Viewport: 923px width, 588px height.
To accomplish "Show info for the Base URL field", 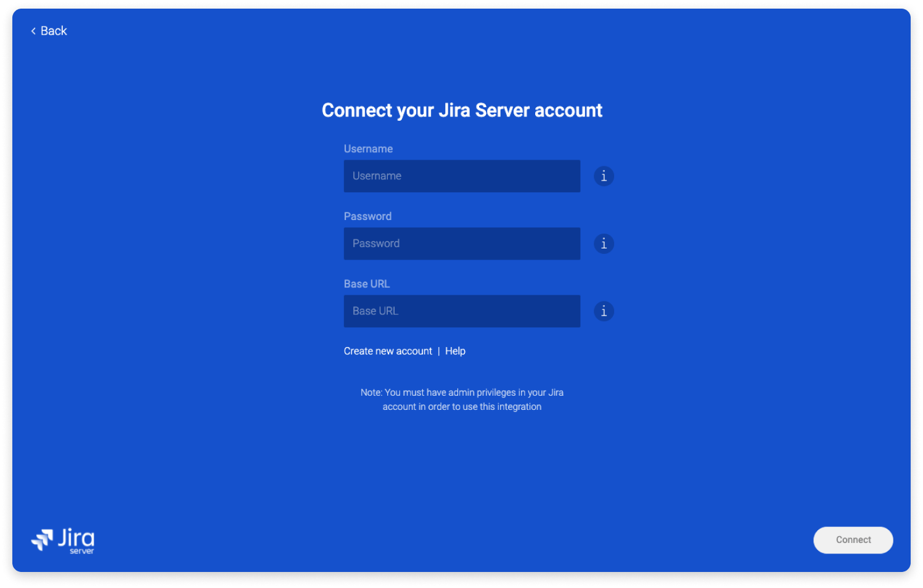I will tap(604, 311).
